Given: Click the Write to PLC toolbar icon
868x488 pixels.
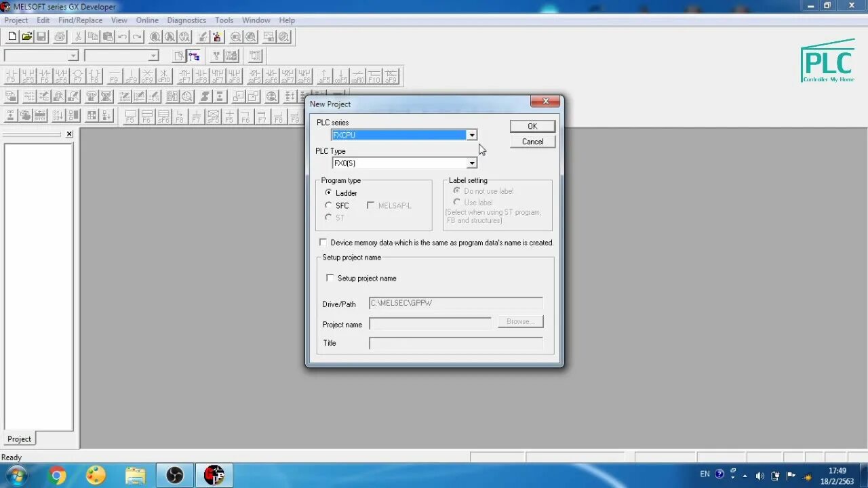Looking at the screenshot, I should tap(203, 37).
